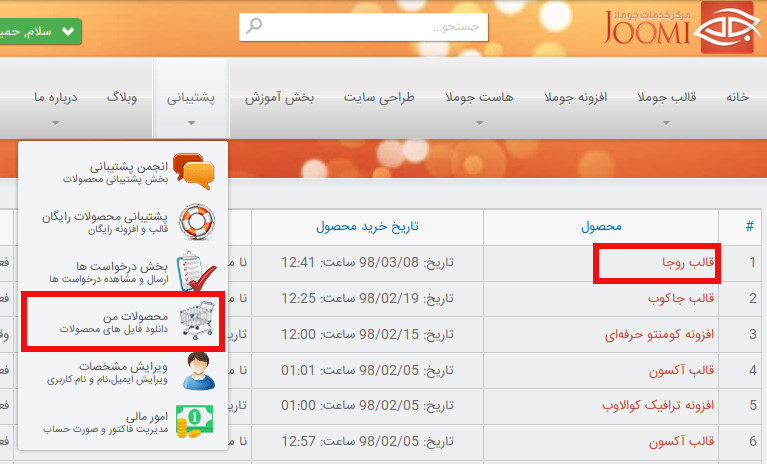Click date cell 98/02/05 ساعت 01:01
767x464 pixels.
367,371
